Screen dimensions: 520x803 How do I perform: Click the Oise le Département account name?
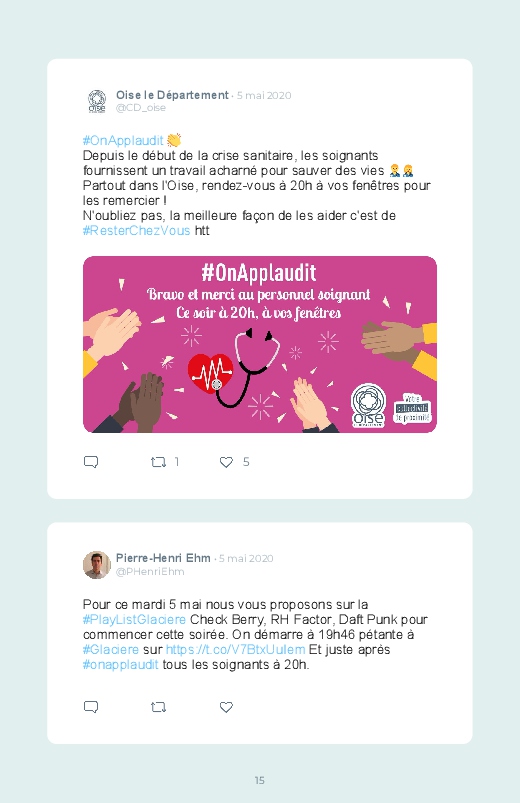click(x=172, y=95)
